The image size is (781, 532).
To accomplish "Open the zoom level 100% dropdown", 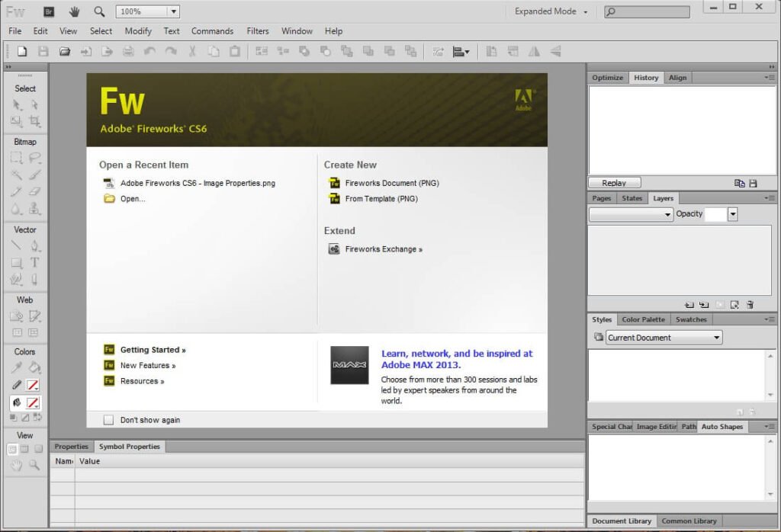I will [173, 11].
